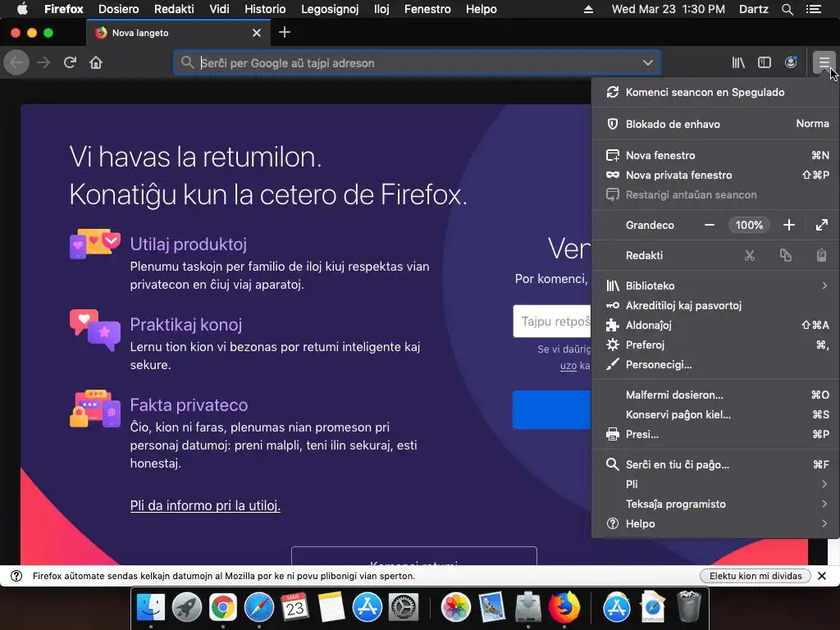Close the hamburger application menu
This screenshot has width=840, height=630.
[824, 62]
